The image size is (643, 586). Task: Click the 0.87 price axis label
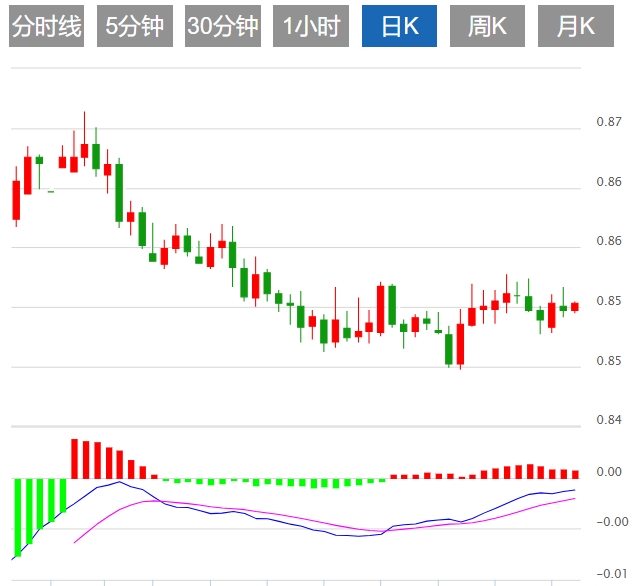tap(609, 122)
